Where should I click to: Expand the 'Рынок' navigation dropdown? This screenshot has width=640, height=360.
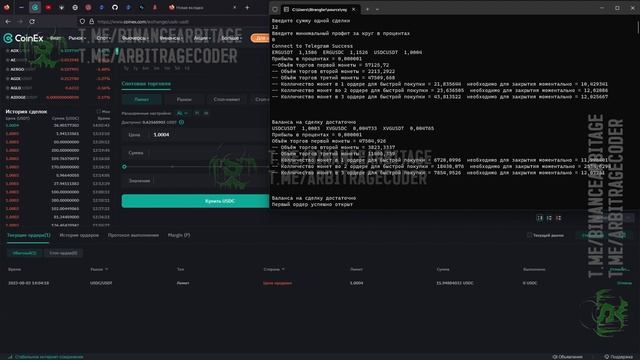tap(77, 38)
